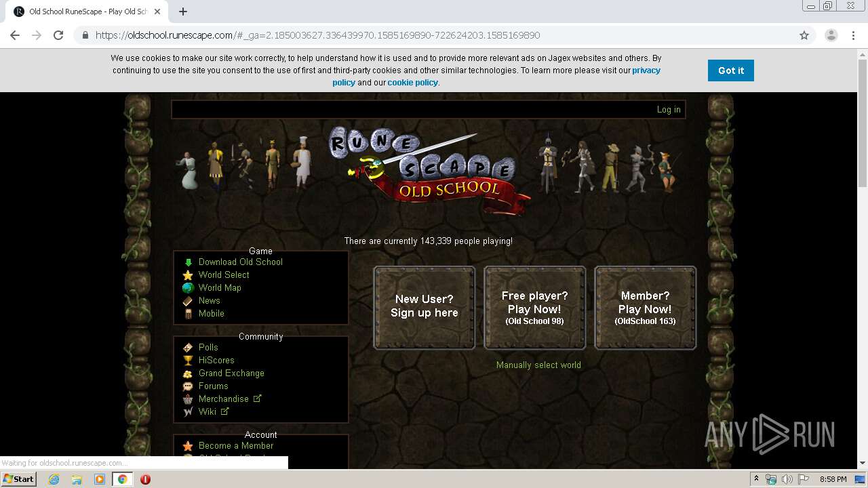Open Become a Member link

click(236, 446)
